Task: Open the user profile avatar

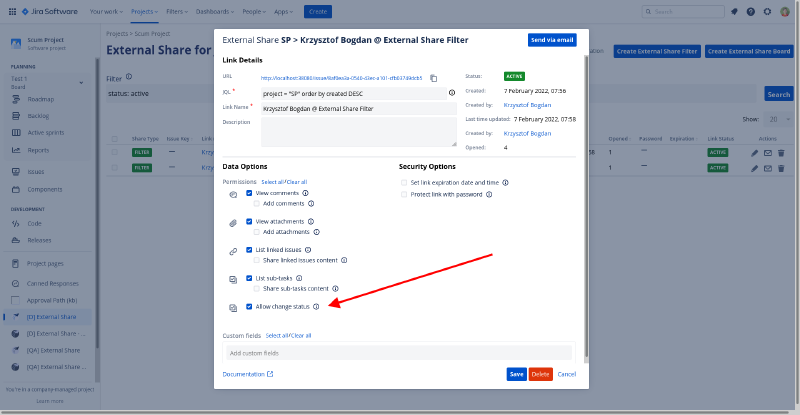Action: (x=785, y=11)
